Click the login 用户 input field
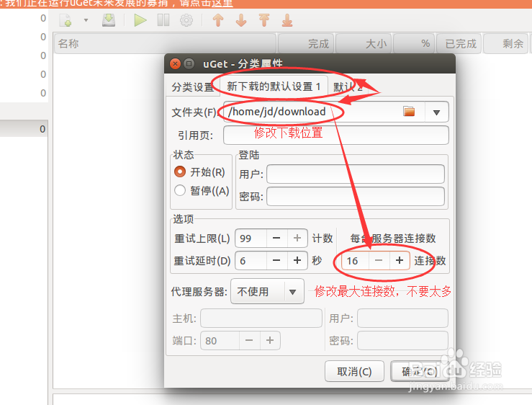The image size is (532, 405). 356,174
